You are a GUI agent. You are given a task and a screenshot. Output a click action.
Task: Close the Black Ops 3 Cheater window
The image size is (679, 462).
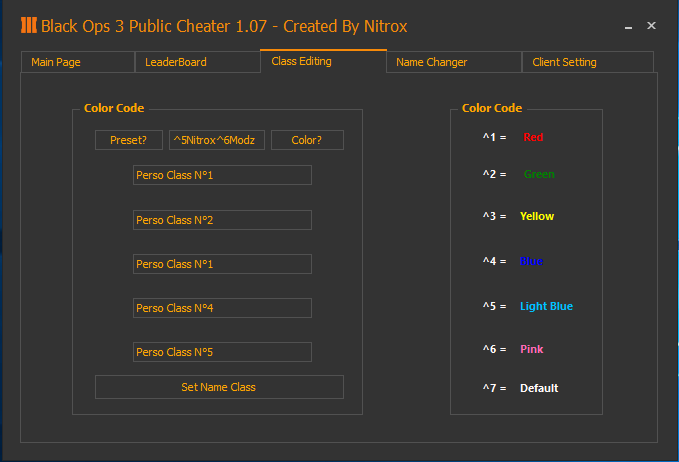pos(651,26)
